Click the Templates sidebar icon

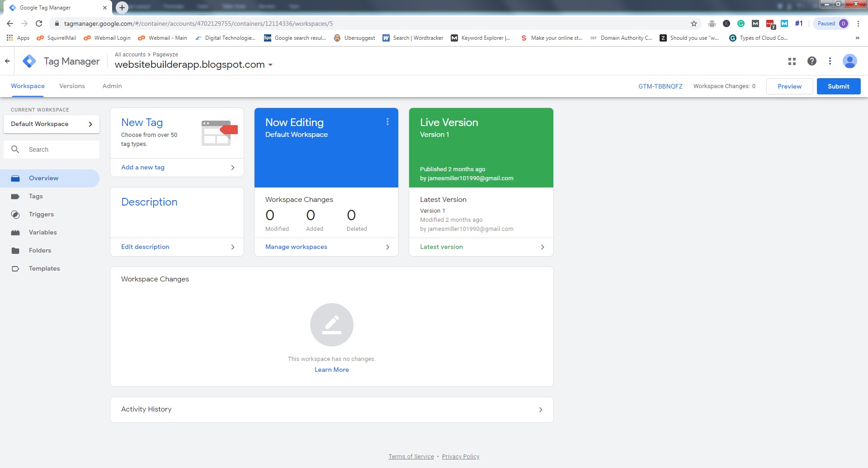(x=15, y=269)
